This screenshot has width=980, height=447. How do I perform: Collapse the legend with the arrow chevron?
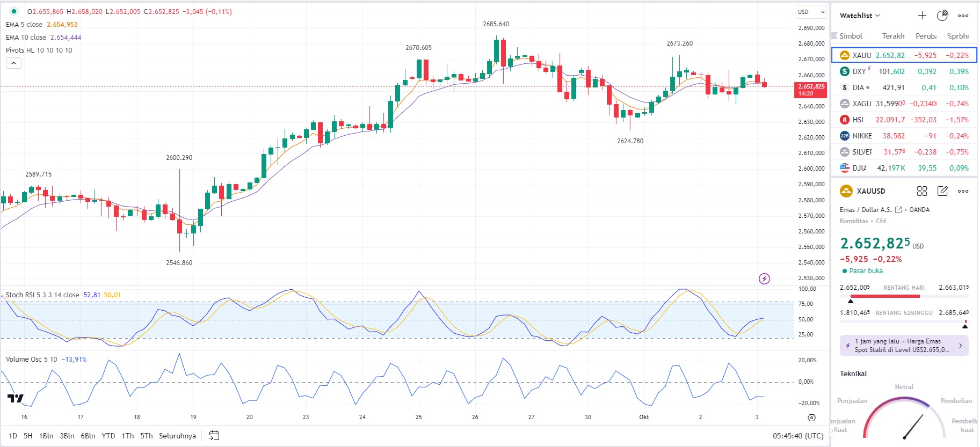(13, 63)
